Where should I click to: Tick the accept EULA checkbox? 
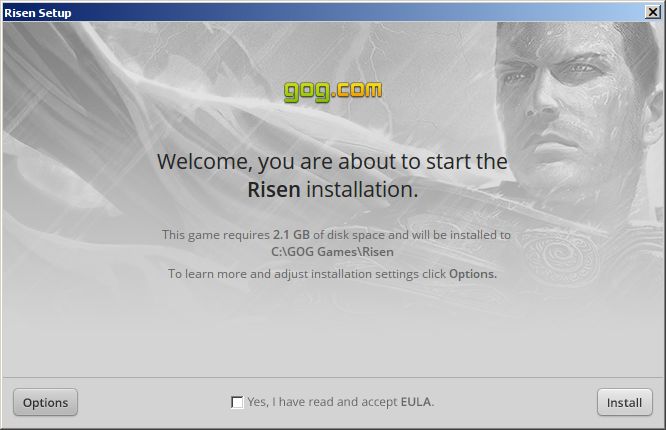pos(237,402)
